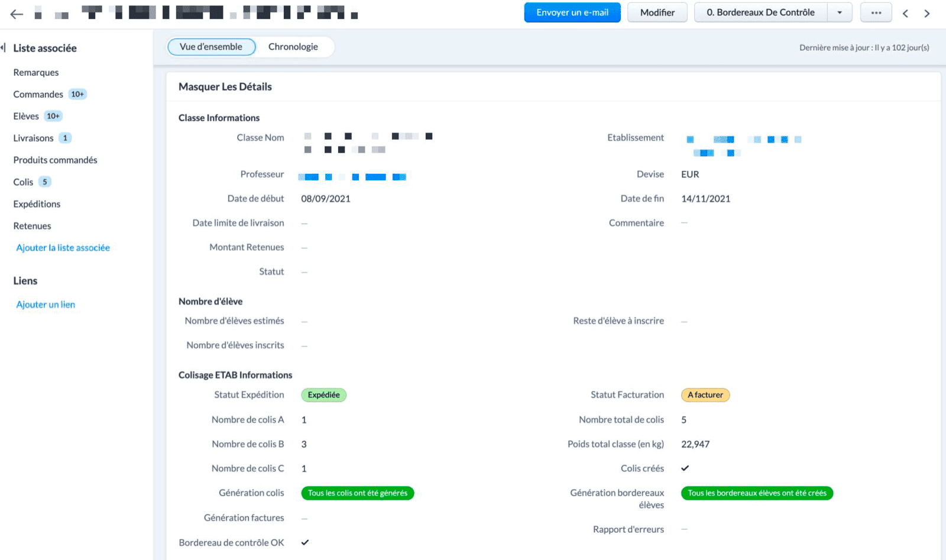Viewport: 946px width, 560px height.
Task: Toggle the Bordereau de contrôle OK checkmark
Action: pyautogui.click(x=305, y=542)
